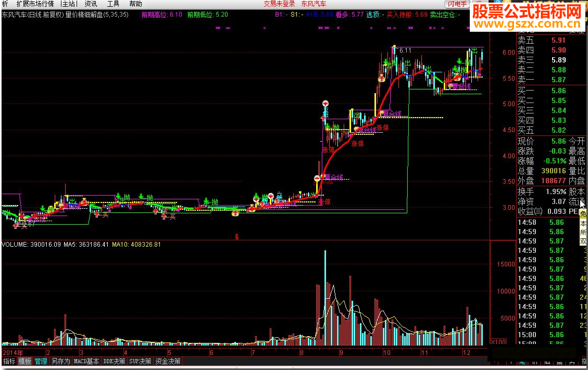Click the 交易未登录 trade login link

(x=279, y=4)
